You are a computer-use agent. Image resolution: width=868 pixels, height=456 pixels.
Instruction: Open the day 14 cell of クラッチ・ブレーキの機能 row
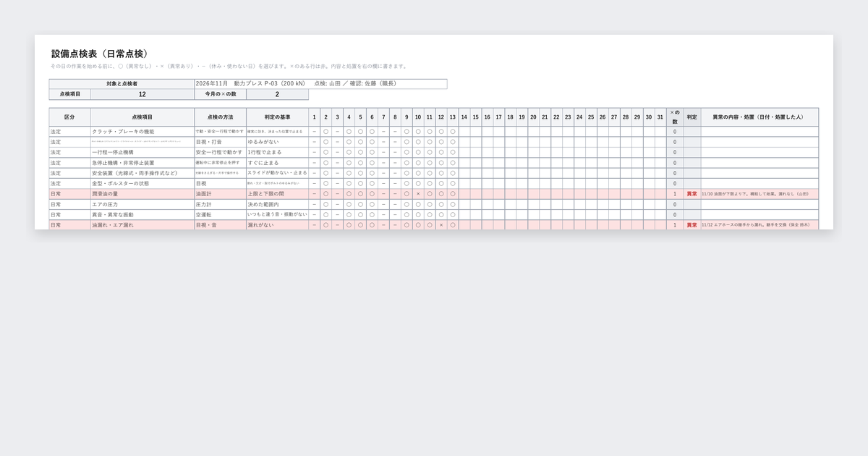tap(464, 132)
